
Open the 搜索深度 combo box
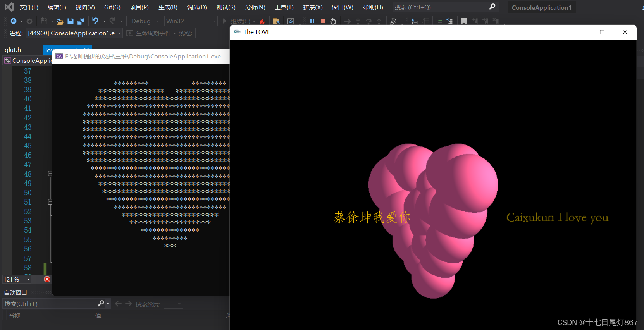point(173,304)
